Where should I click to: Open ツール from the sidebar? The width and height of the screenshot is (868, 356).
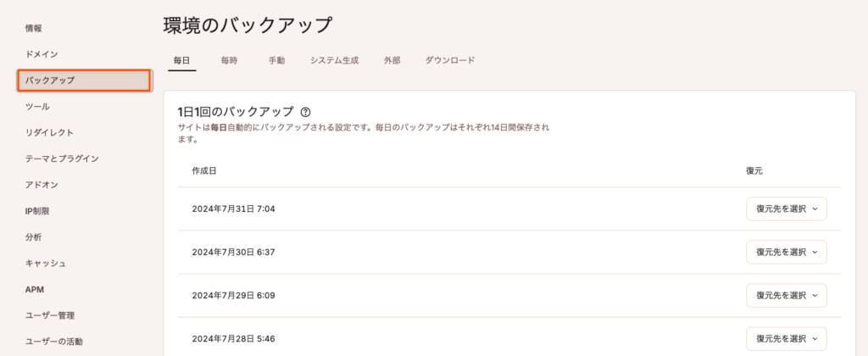[37, 107]
